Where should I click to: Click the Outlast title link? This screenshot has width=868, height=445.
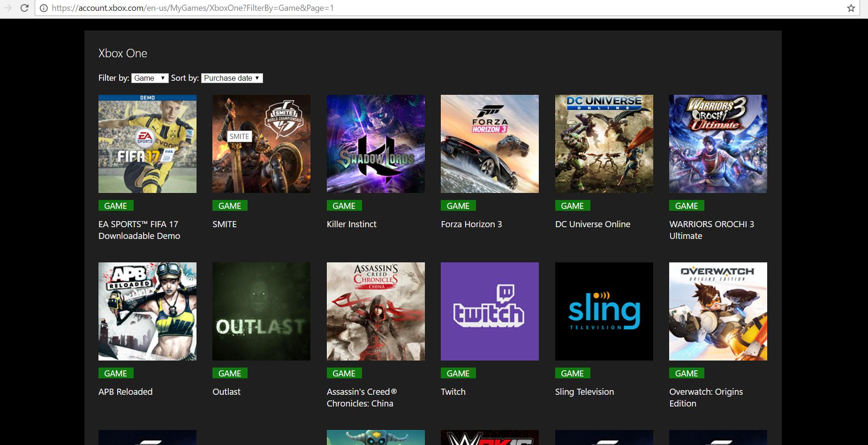tap(226, 392)
